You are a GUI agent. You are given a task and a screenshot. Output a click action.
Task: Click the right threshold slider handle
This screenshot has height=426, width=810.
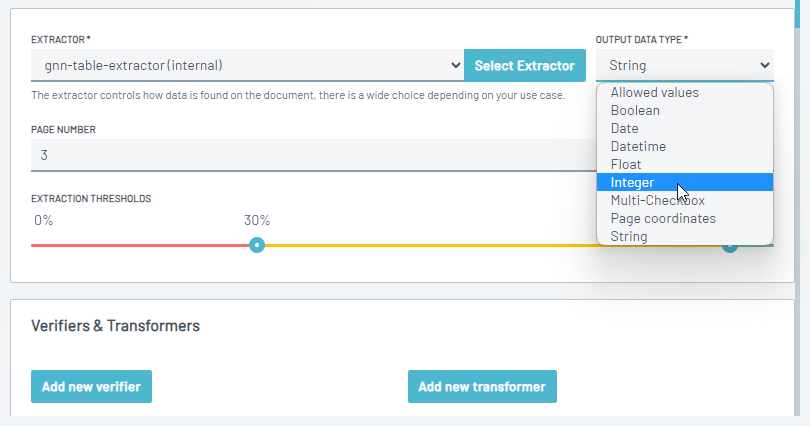pos(730,247)
